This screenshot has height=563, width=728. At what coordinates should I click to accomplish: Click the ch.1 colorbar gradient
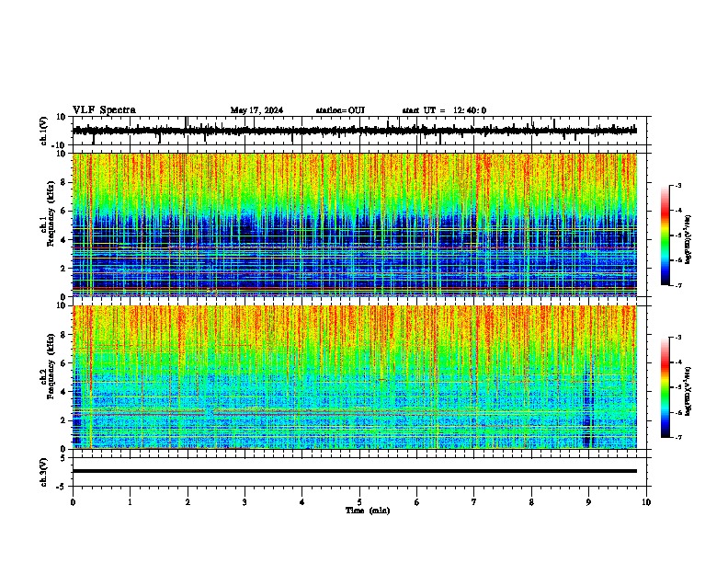click(x=665, y=236)
